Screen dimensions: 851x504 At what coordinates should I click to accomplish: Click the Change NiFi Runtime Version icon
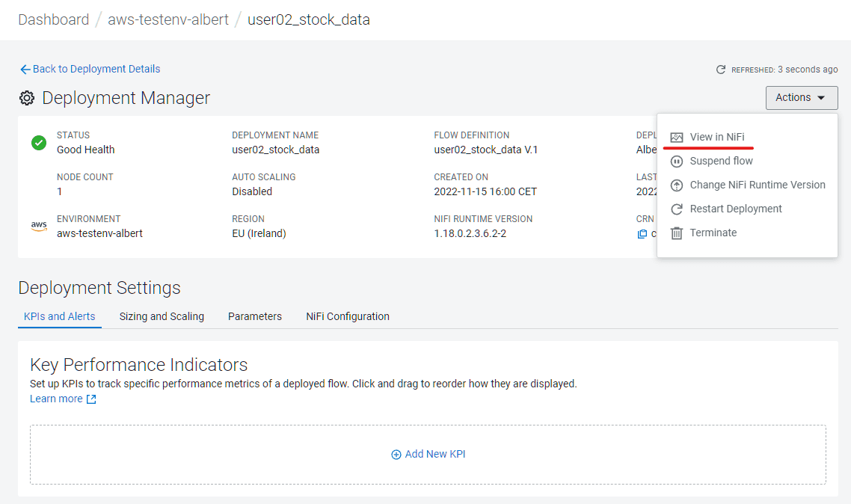(677, 185)
